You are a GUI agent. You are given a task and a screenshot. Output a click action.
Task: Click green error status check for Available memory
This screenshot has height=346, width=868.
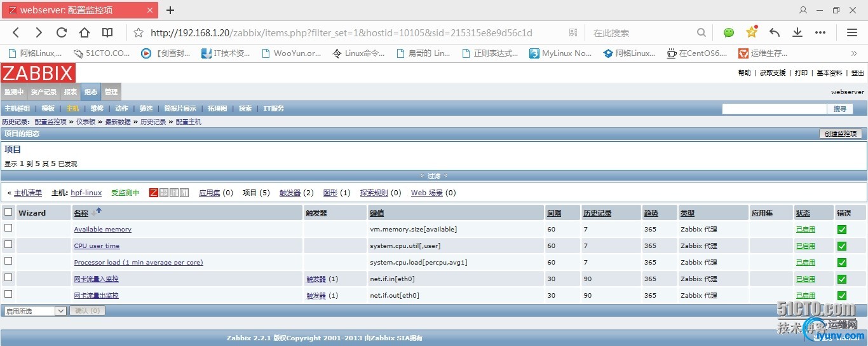842,230
